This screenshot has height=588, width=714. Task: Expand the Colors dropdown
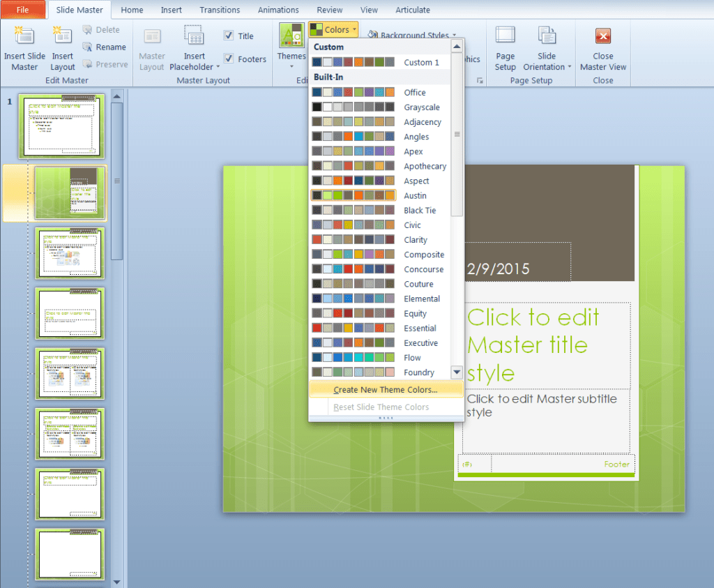[333, 29]
